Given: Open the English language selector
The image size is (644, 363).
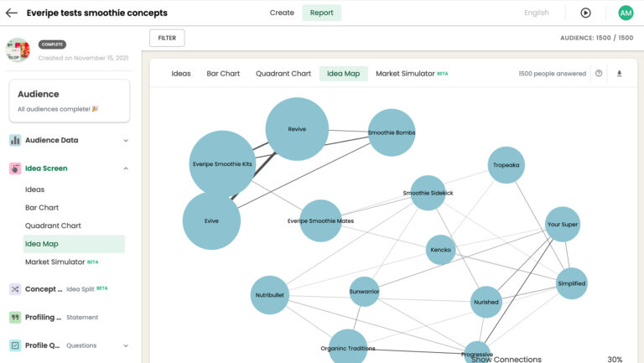Looking at the screenshot, I should point(537,13).
